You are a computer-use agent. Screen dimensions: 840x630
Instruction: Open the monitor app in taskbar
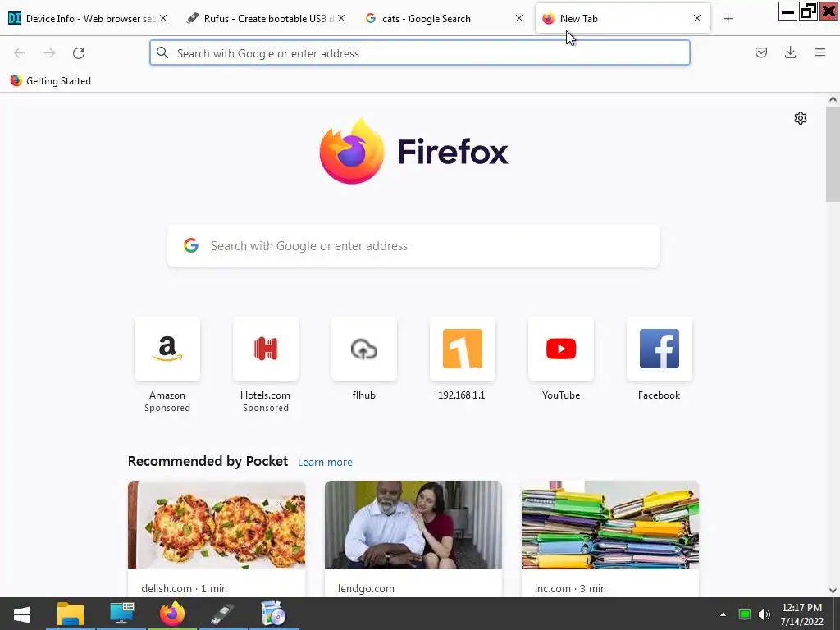[121, 614]
